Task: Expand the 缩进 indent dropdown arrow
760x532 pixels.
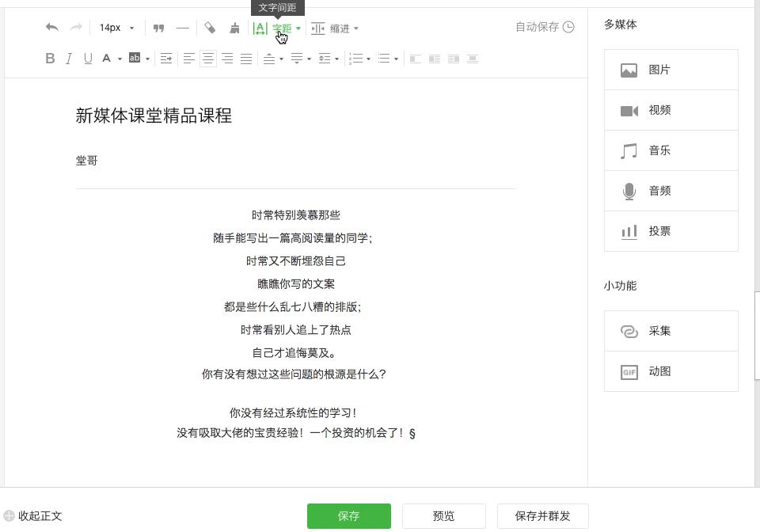Action: (x=355, y=28)
